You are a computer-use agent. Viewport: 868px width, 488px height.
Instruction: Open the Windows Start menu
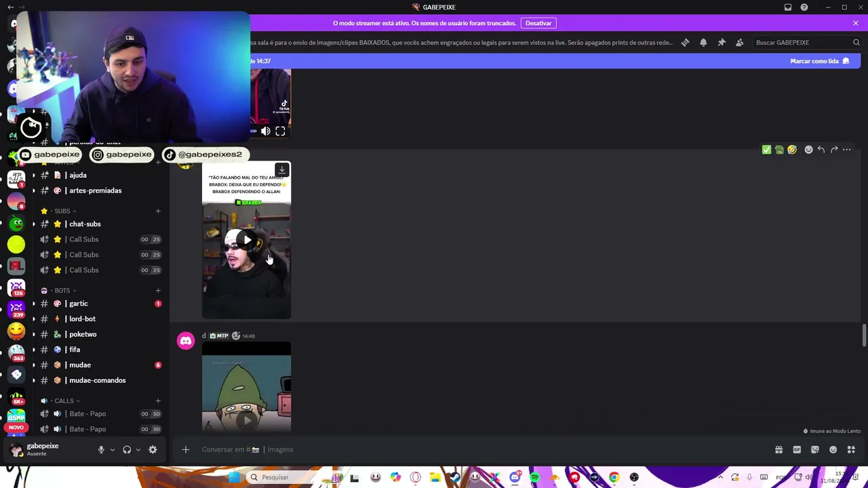tap(234, 477)
